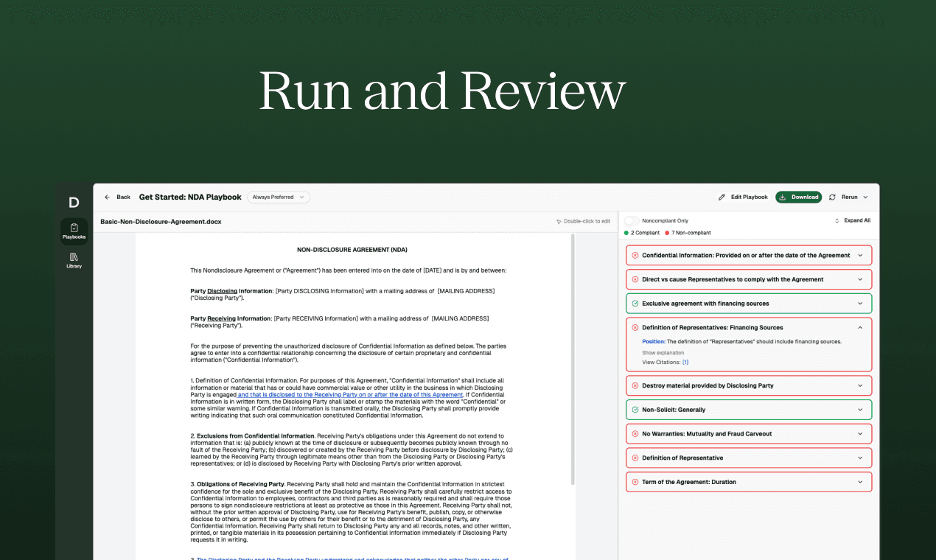Click the Edit Playbook pencil icon
This screenshot has width=936, height=560.
pos(722,197)
